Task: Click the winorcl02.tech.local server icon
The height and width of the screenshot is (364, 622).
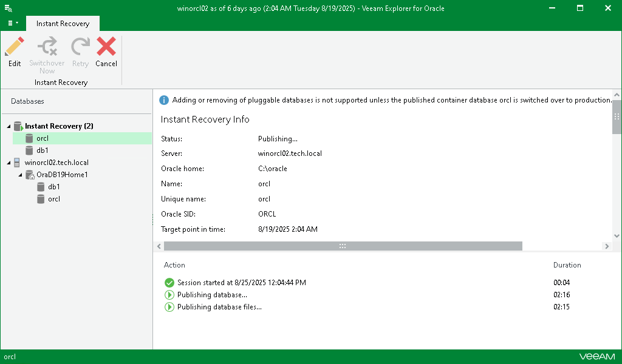Action: [x=18, y=163]
